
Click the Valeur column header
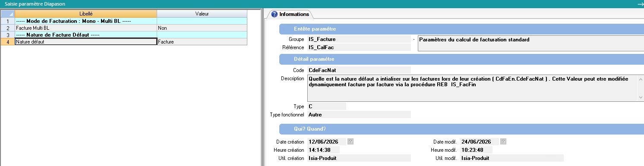202,14
